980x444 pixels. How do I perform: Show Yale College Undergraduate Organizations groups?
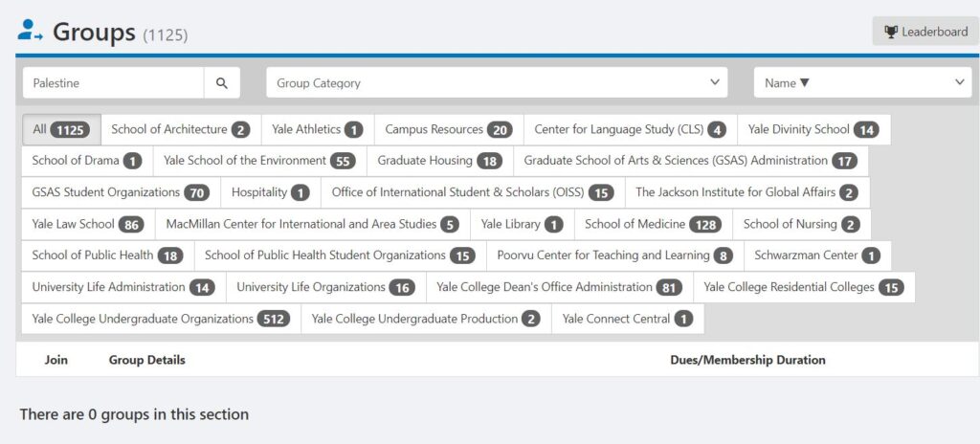[x=161, y=319]
